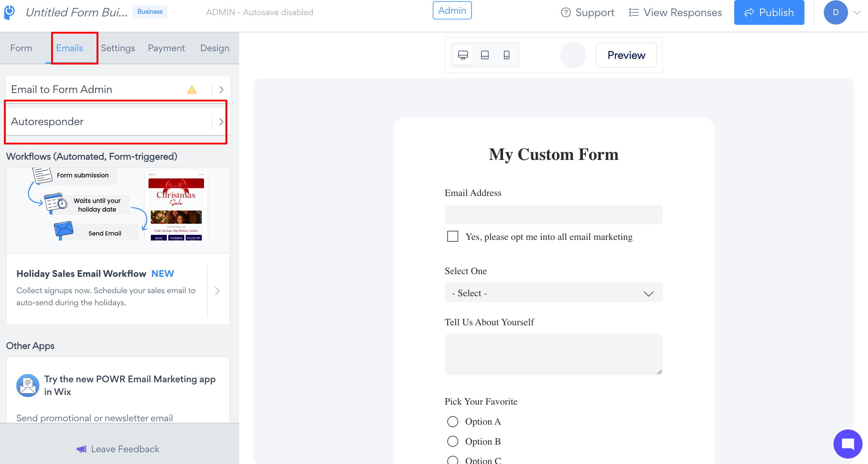868x464 pixels.
Task: Click the POWR logo icon
Action: [x=9, y=12]
